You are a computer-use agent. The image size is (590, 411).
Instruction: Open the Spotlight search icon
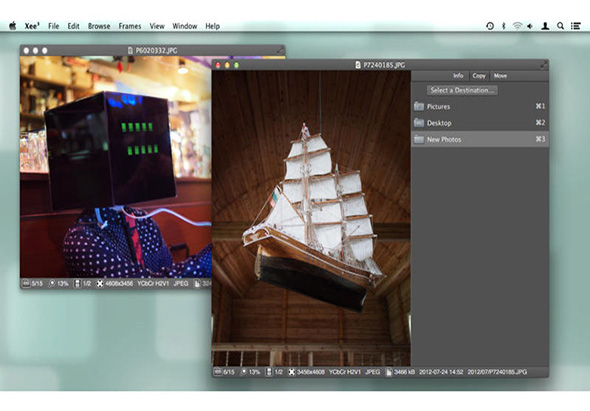click(560, 26)
